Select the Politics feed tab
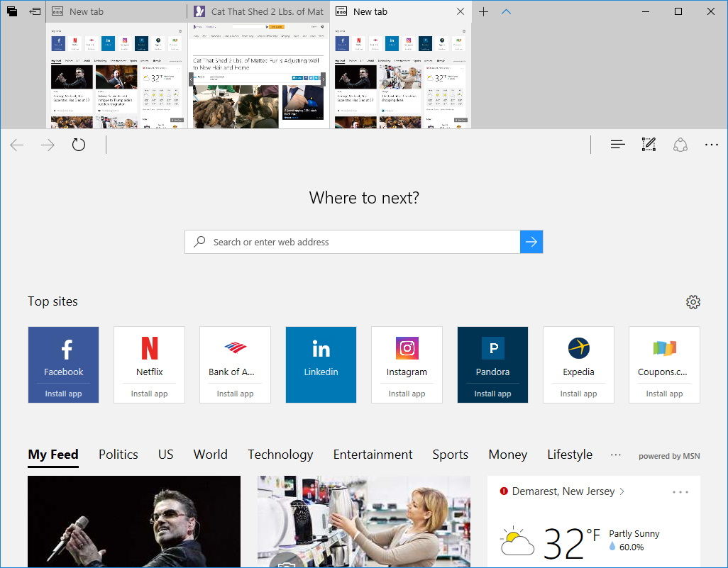Screen dimensions: 728x568 (118, 455)
